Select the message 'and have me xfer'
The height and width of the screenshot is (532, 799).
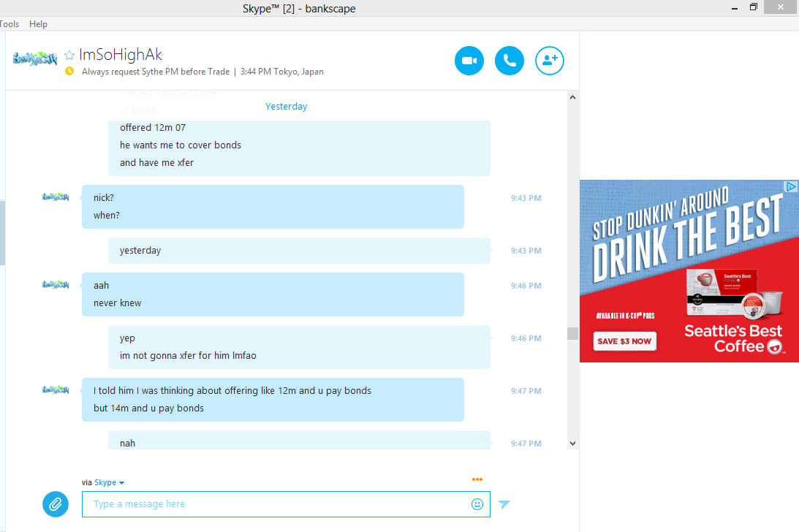156,162
